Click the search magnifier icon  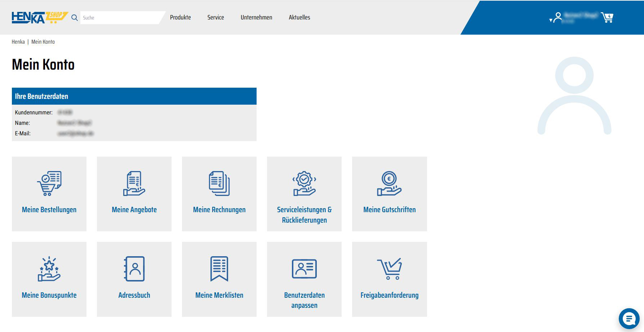(x=75, y=18)
